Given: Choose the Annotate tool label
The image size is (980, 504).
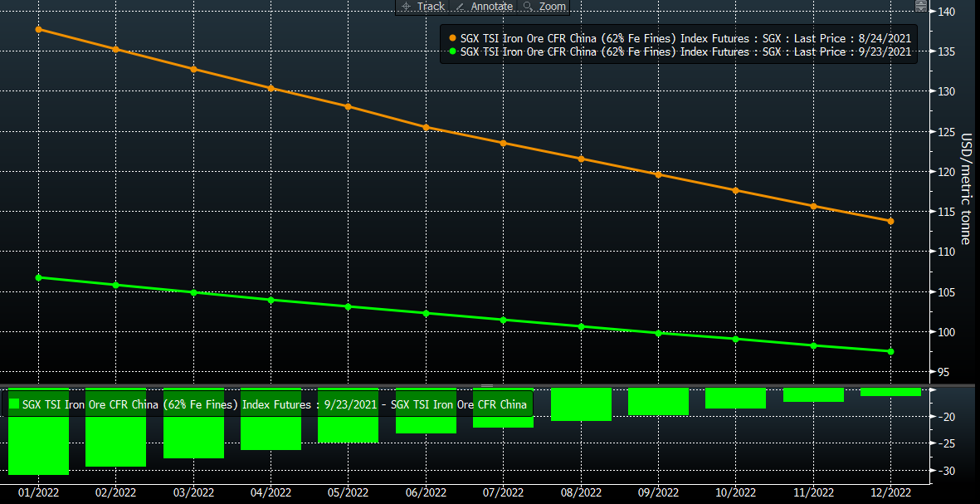Looking at the screenshot, I should click(492, 7).
